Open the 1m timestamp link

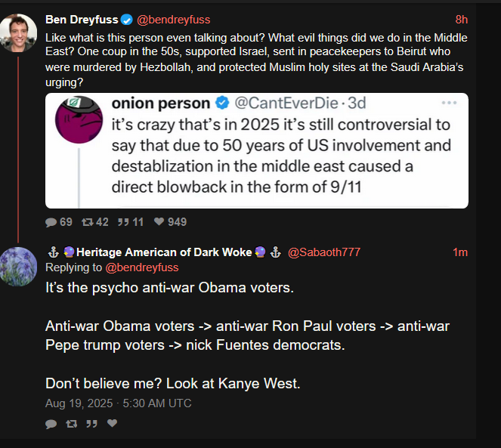(x=460, y=252)
